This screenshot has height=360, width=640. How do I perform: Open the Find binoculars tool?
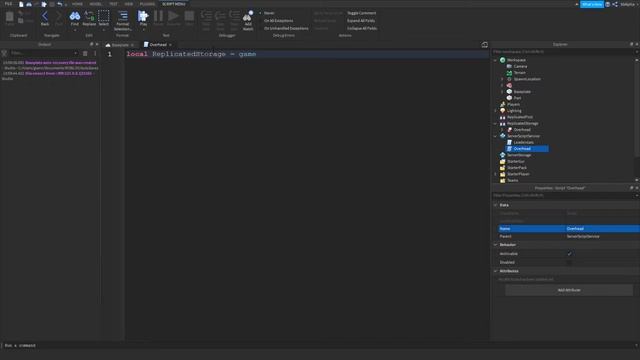pyautogui.click(x=75, y=18)
